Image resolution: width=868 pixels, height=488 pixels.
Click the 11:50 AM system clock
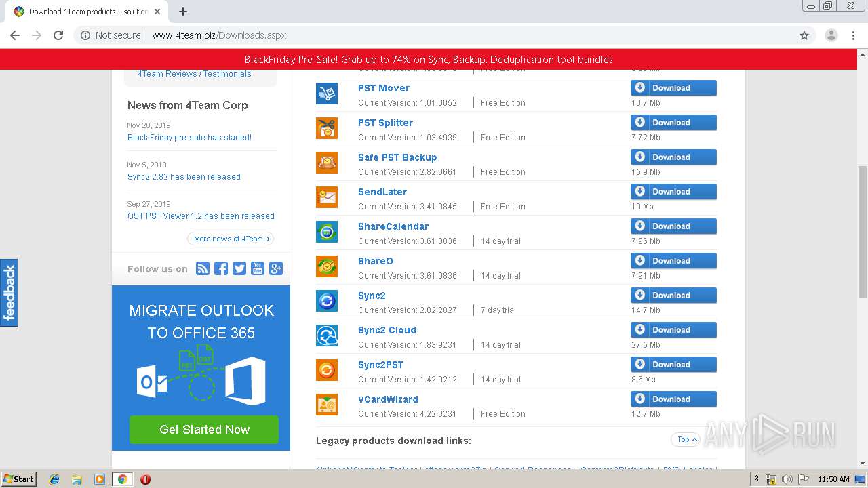[x=833, y=479]
